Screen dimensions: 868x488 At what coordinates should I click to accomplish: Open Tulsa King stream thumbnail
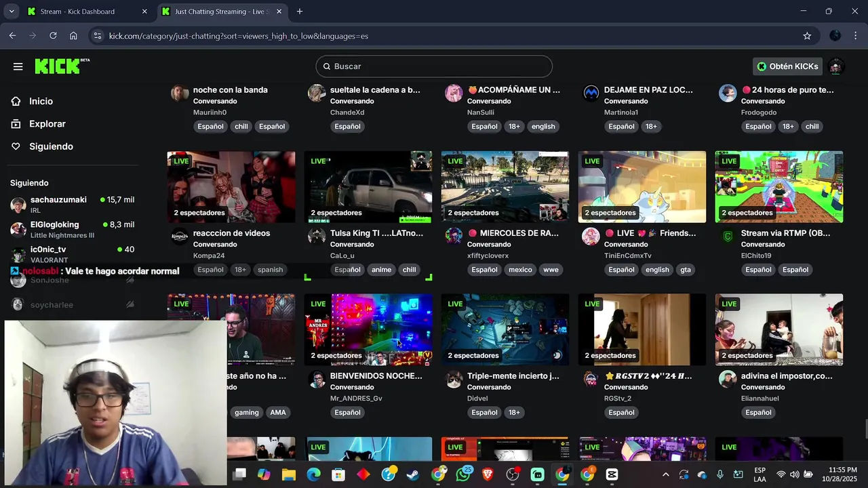368,187
